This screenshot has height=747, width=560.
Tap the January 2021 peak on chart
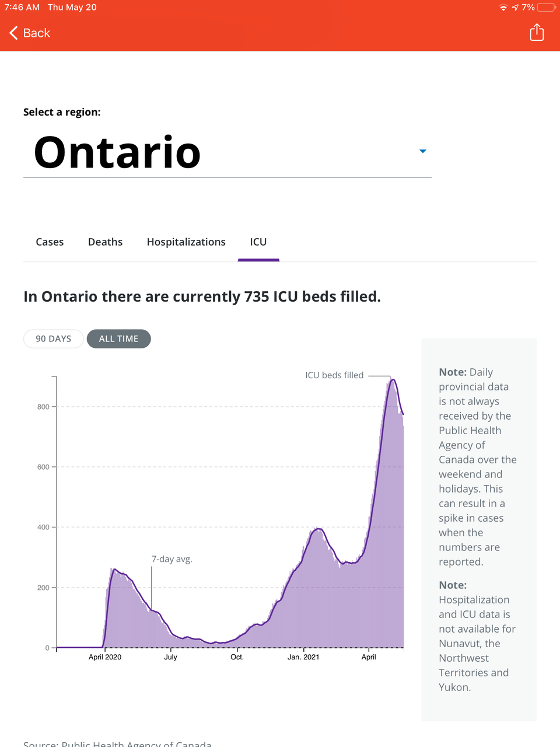pos(318,529)
